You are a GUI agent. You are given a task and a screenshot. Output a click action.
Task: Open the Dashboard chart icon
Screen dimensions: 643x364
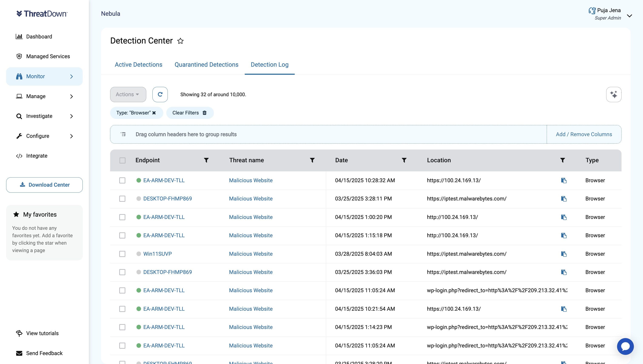tap(19, 37)
